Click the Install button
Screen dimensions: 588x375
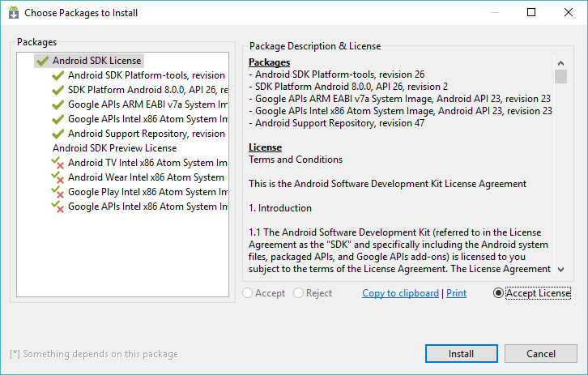pos(462,354)
